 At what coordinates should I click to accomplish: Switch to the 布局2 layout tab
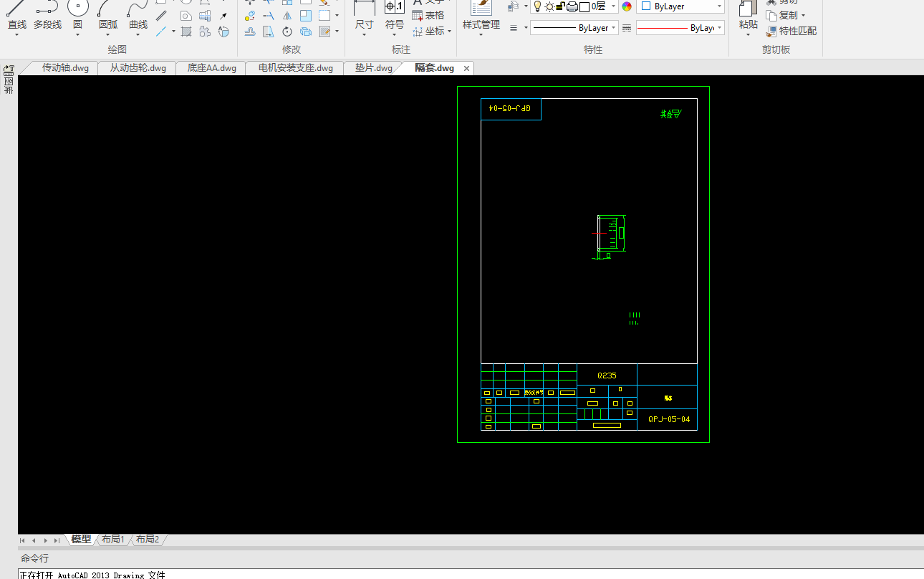(x=148, y=540)
